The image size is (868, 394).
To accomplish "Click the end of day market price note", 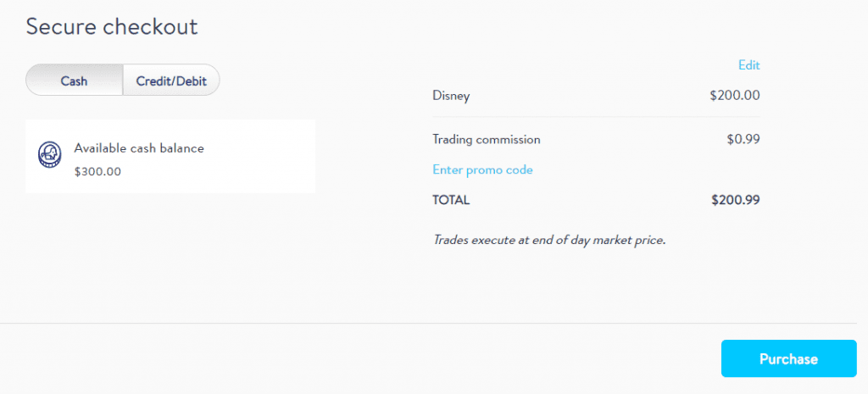I will (x=548, y=241).
